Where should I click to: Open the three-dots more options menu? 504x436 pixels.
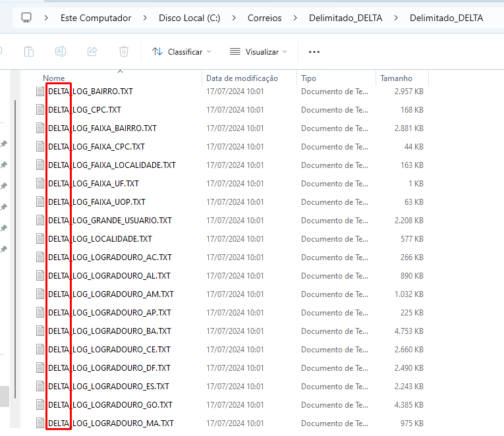point(314,52)
